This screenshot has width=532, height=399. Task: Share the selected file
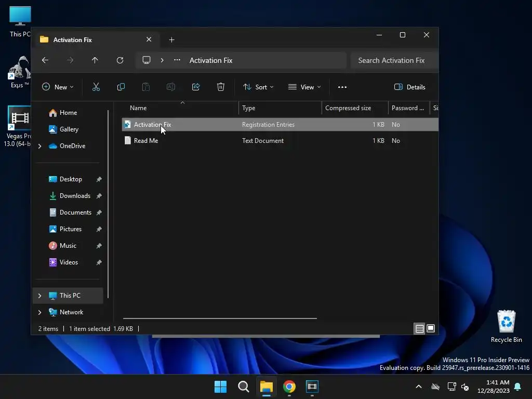[x=196, y=87]
